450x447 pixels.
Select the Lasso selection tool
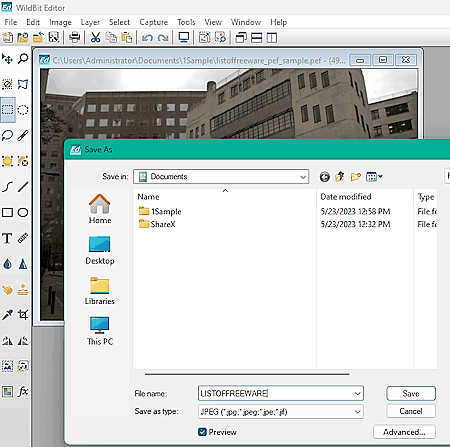[x=7, y=135]
